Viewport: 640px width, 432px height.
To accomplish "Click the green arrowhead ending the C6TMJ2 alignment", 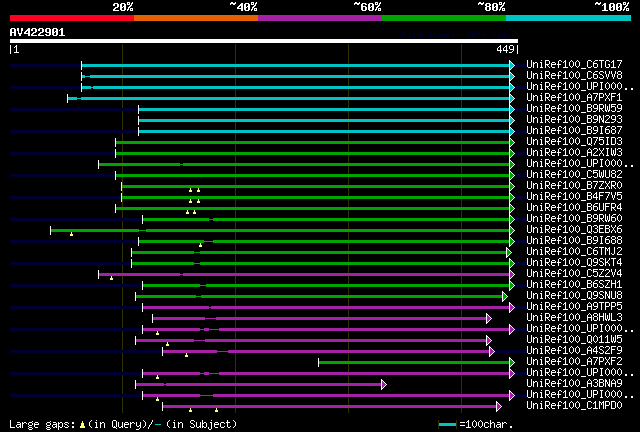I will pos(509,252).
